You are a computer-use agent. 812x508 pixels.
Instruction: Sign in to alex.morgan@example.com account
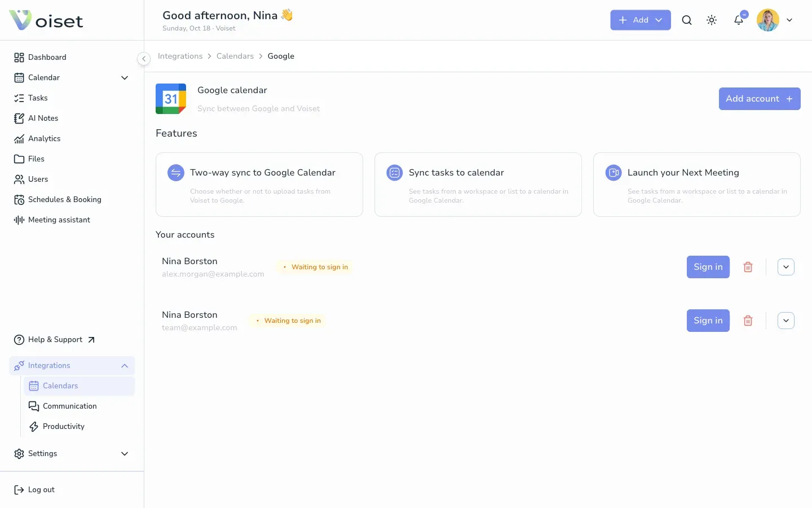(708, 267)
